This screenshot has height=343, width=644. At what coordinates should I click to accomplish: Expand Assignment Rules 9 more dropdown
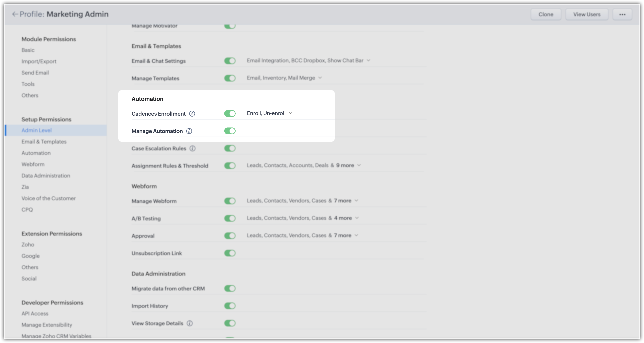click(x=359, y=165)
